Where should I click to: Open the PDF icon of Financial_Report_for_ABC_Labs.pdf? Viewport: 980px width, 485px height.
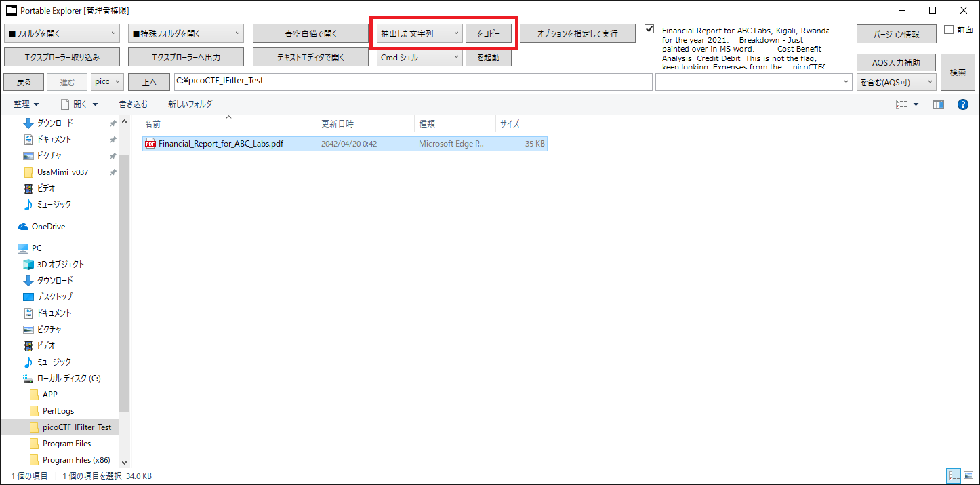(150, 143)
